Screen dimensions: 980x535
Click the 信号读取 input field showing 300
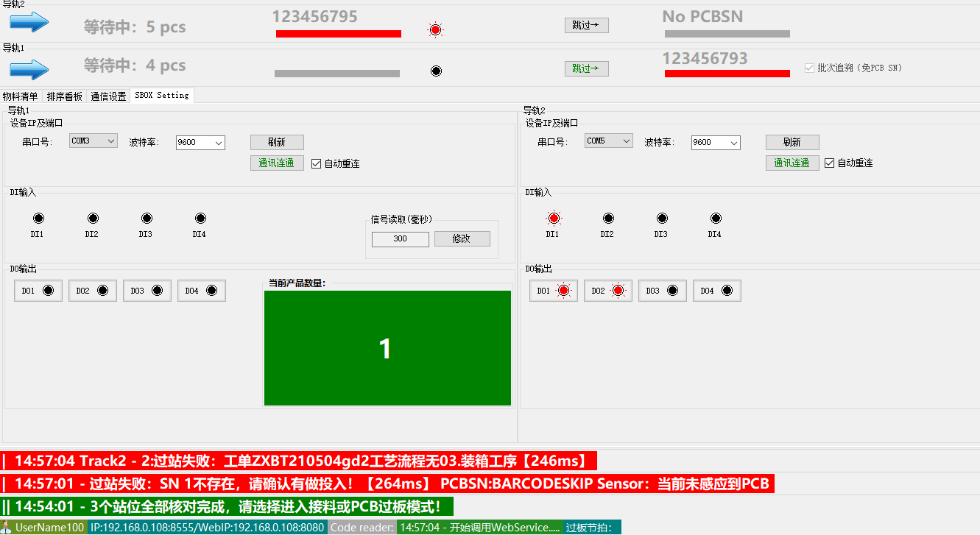pyautogui.click(x=400, y=239)
